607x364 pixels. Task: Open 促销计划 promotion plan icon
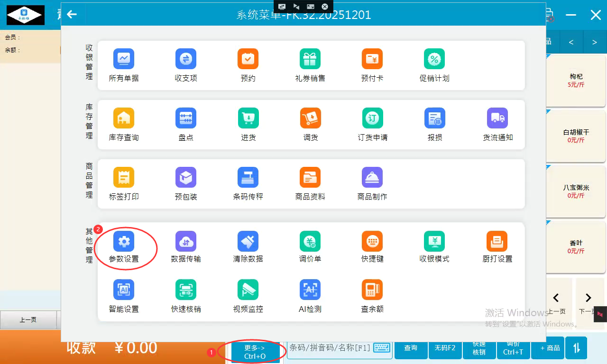click(434, 59)
